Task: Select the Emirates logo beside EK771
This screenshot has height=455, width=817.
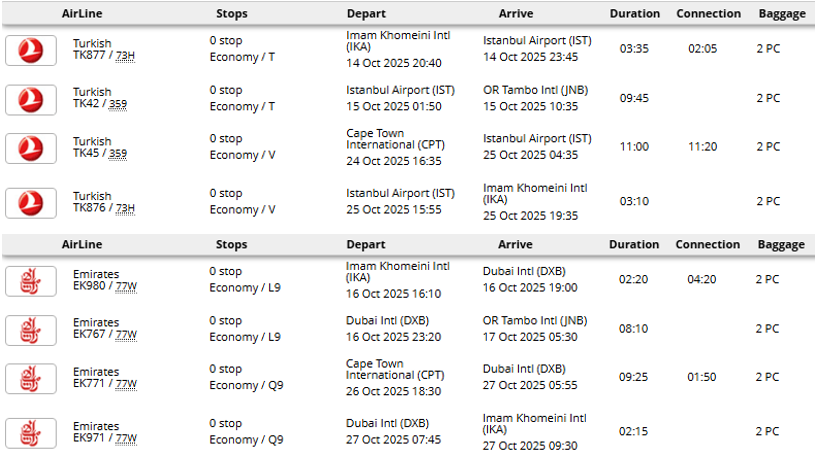Action: [30, 378]
